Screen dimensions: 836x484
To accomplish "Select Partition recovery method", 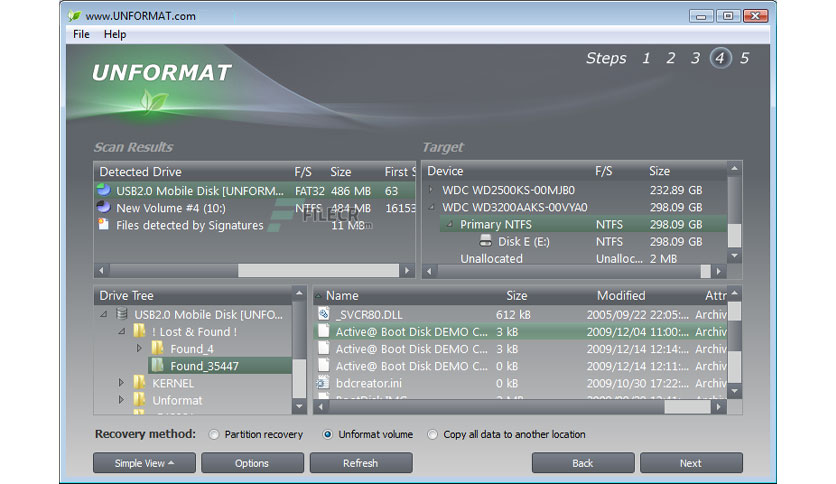I will (214, 434).
